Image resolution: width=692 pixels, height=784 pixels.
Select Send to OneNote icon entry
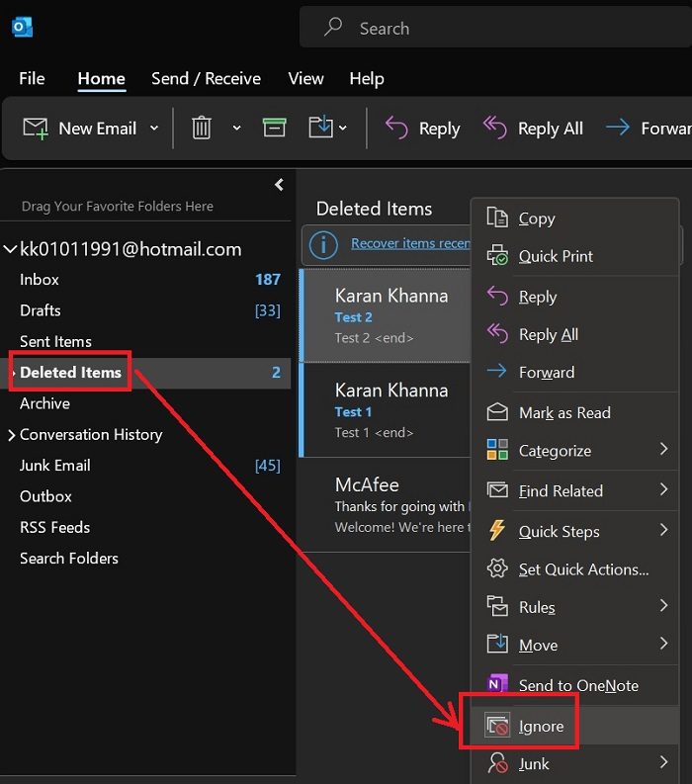498,685
